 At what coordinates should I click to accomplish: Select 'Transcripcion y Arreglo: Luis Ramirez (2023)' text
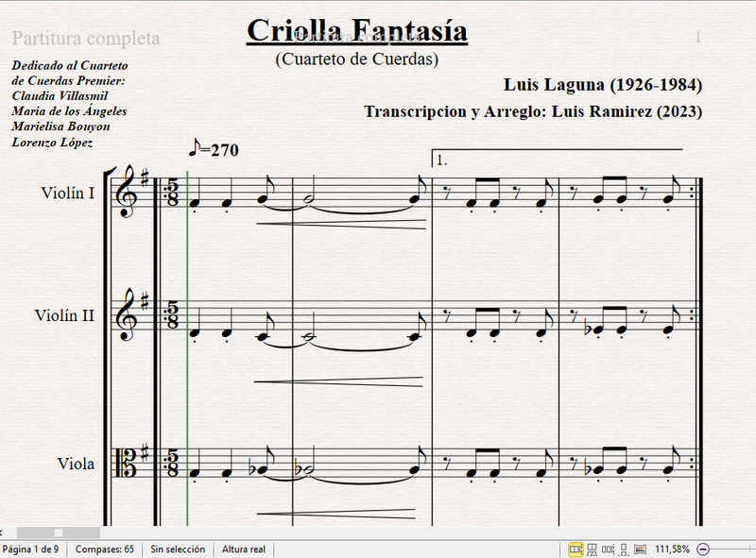pos(533,111)
